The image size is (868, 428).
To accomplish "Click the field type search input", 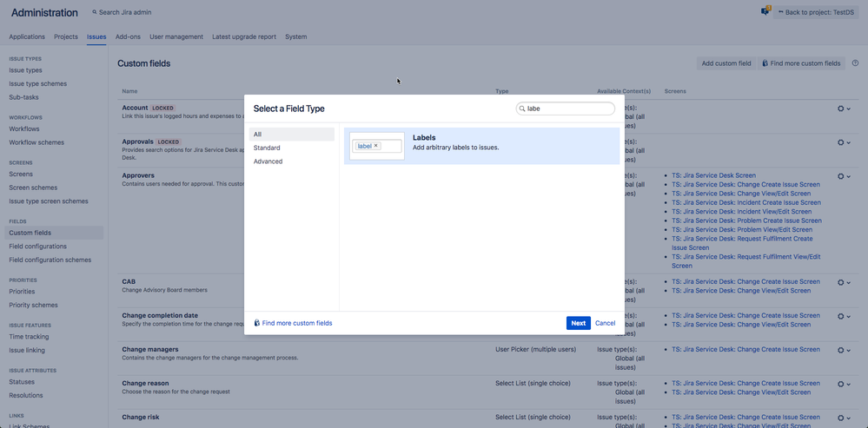I will tap(565, 109).
